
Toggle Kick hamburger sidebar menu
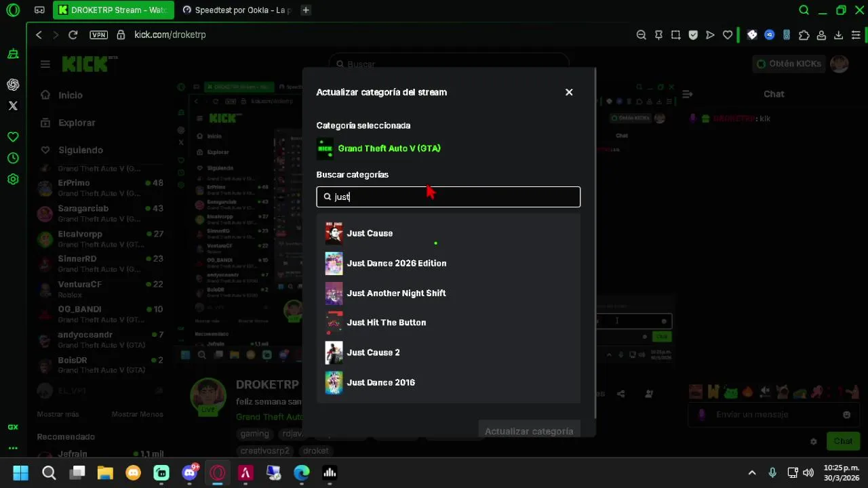pos(45,64)
